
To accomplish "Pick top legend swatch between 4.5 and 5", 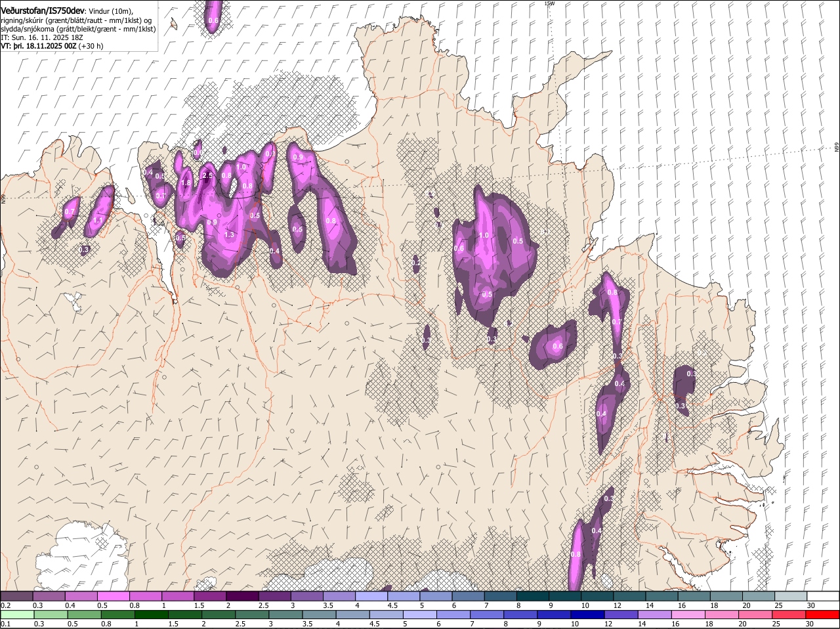I will coord(404,596).
